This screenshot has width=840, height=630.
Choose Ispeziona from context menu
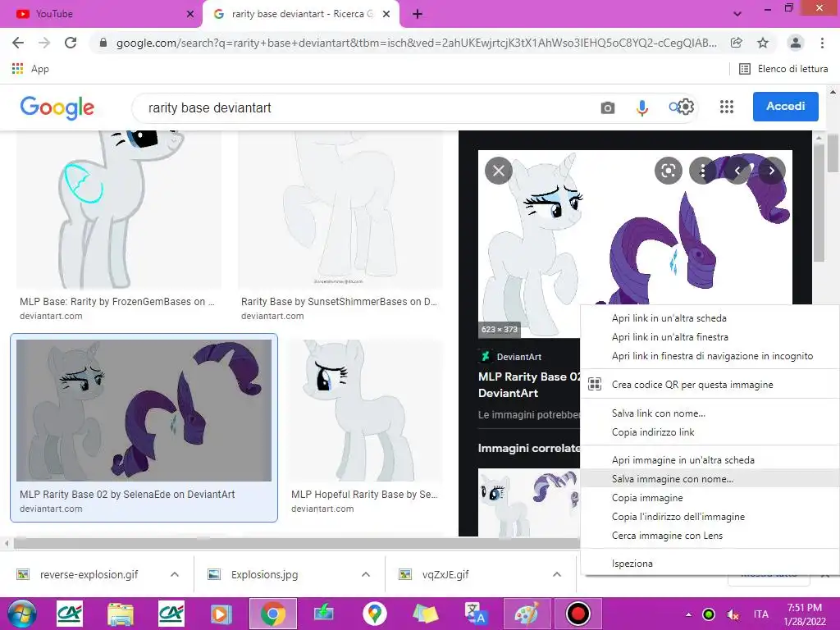click(710, 564)
